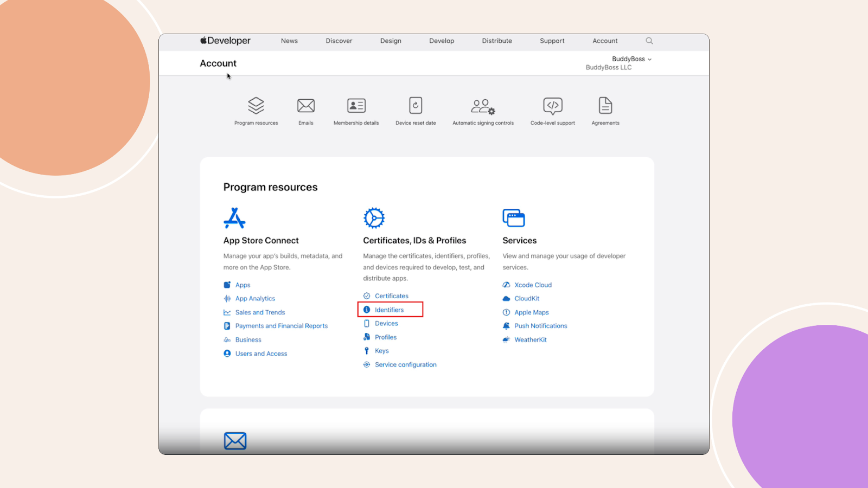Click the Identifiers info icon
This screenshot has width=868, height=488.
click(x=367, y=310)
